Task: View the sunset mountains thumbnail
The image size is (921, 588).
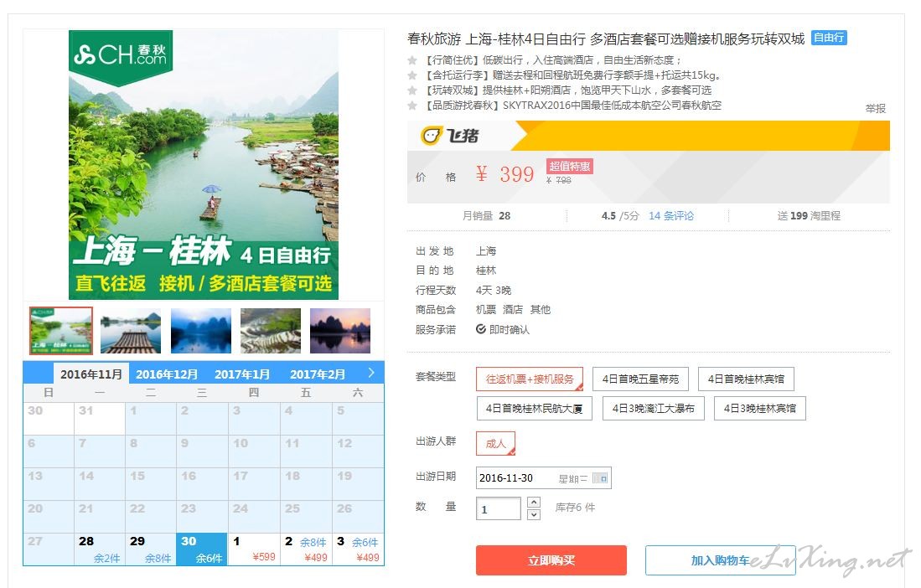Action: (341, 331)
